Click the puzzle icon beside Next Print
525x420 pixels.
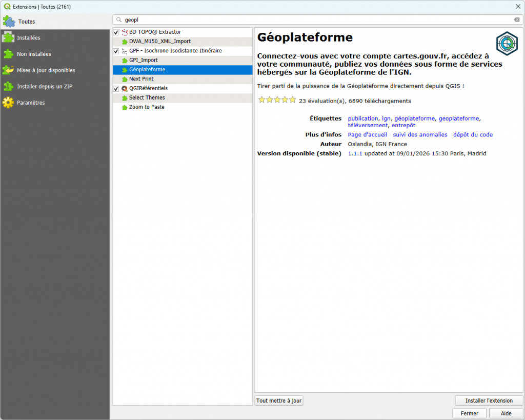pos(125,79)
